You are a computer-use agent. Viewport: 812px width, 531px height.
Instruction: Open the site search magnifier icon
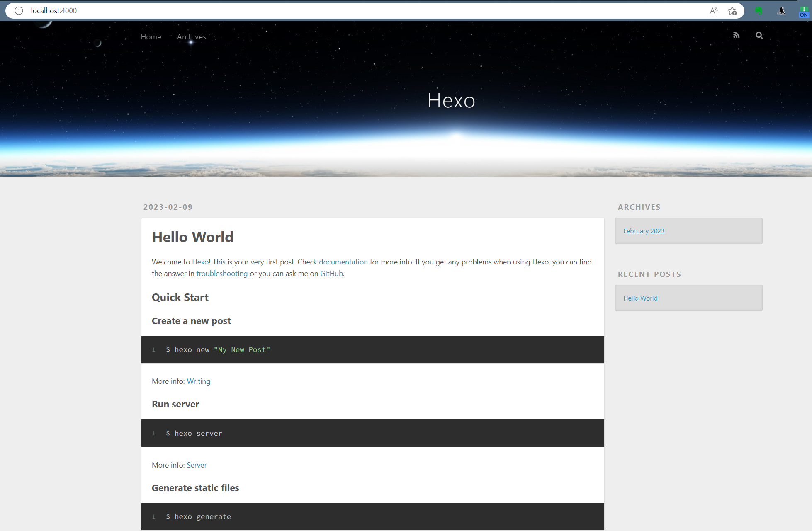759,35
